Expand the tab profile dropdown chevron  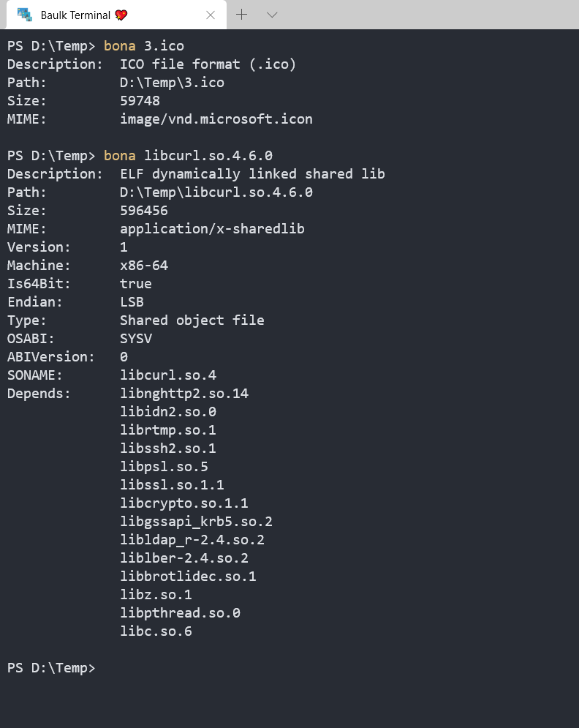pos(272,15)
